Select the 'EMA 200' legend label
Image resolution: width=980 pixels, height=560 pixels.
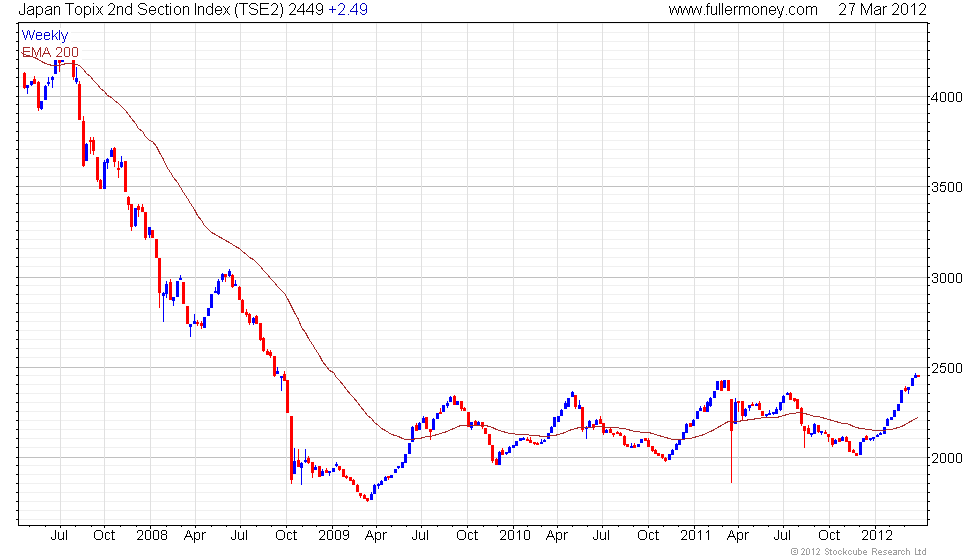(50, 52)
